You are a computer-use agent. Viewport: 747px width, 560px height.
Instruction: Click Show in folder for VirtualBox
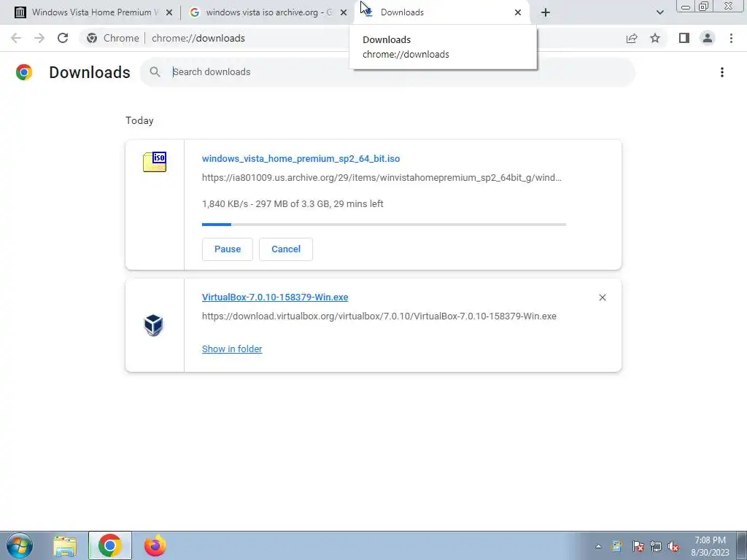click(232, 349)
